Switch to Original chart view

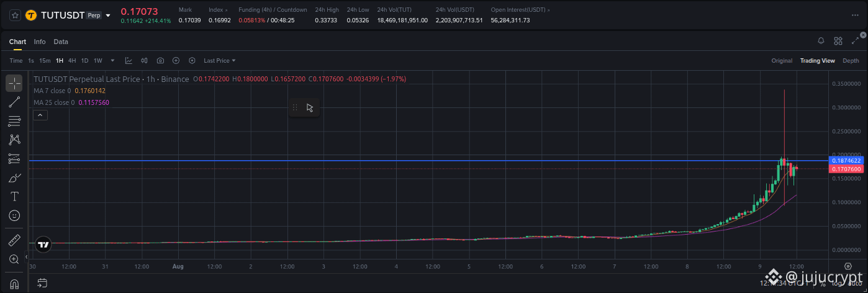tap(782, 60)
